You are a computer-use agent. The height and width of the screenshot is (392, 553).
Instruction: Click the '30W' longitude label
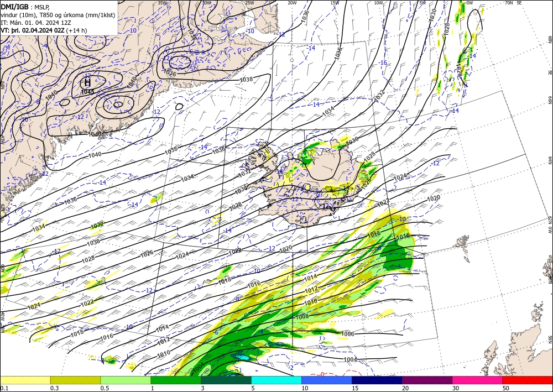pyautogui.click(x=207, y=3)
